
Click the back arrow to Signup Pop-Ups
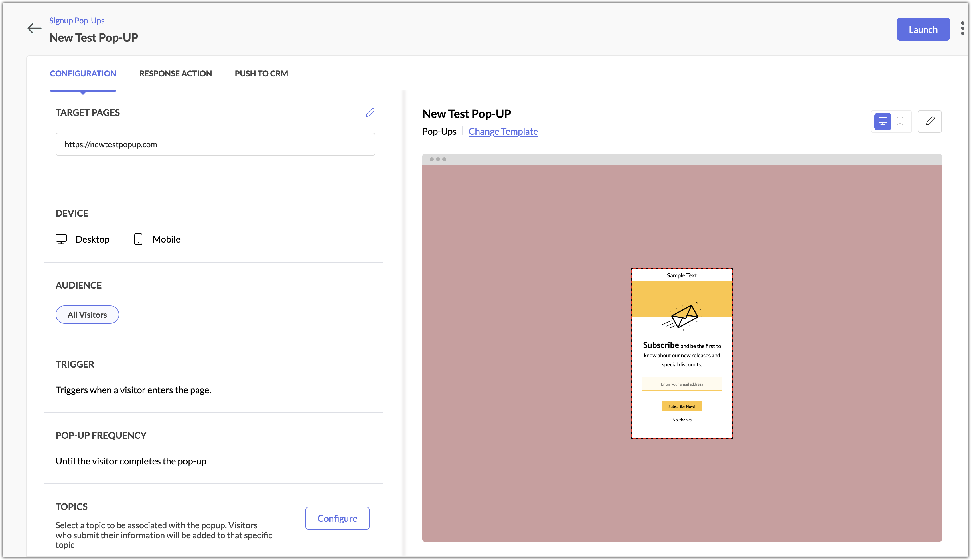pyautogui.click(x=34, y=29)
